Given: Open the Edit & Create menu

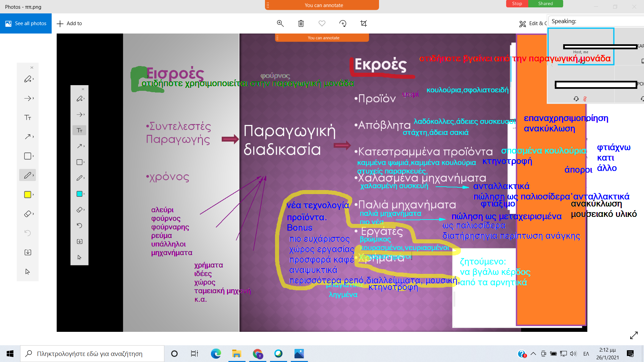Looking at the screenshot, I should pyautogui.click(x=533, y=23).
